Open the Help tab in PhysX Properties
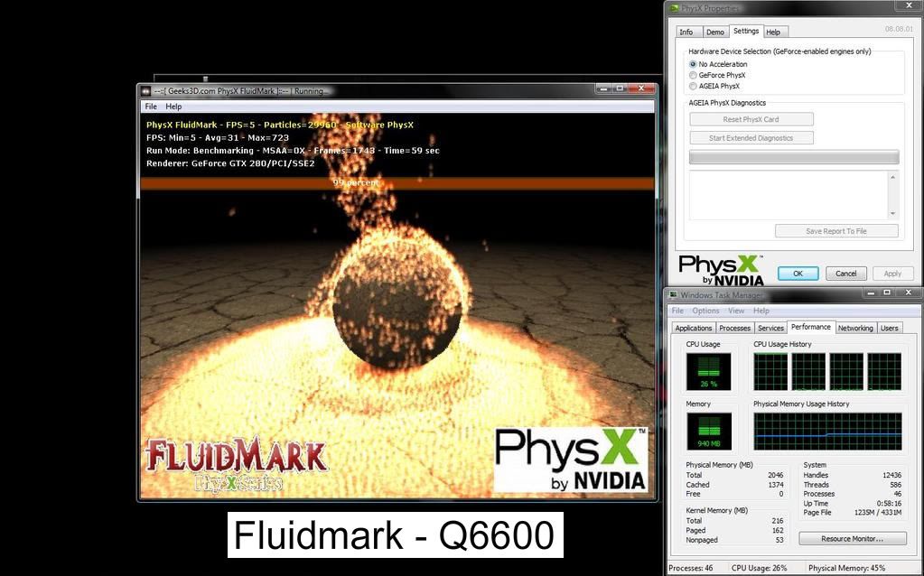The image size is (924, 576). pos(773,32)
